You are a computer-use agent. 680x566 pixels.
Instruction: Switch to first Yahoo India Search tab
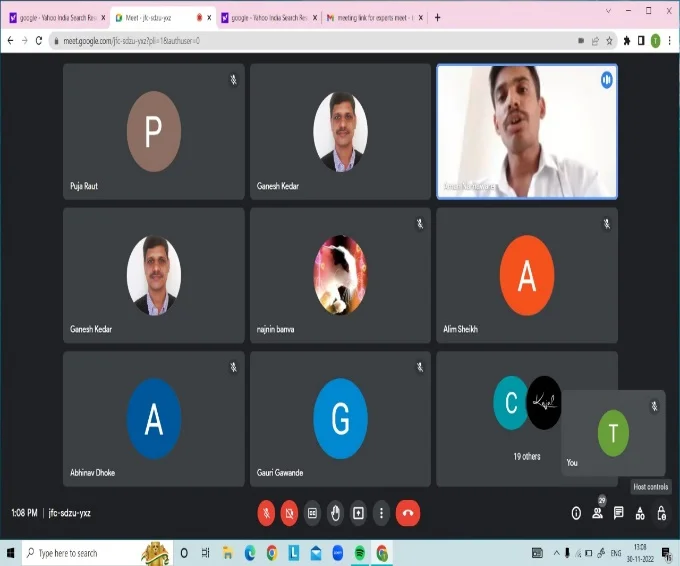pos(58,18)
